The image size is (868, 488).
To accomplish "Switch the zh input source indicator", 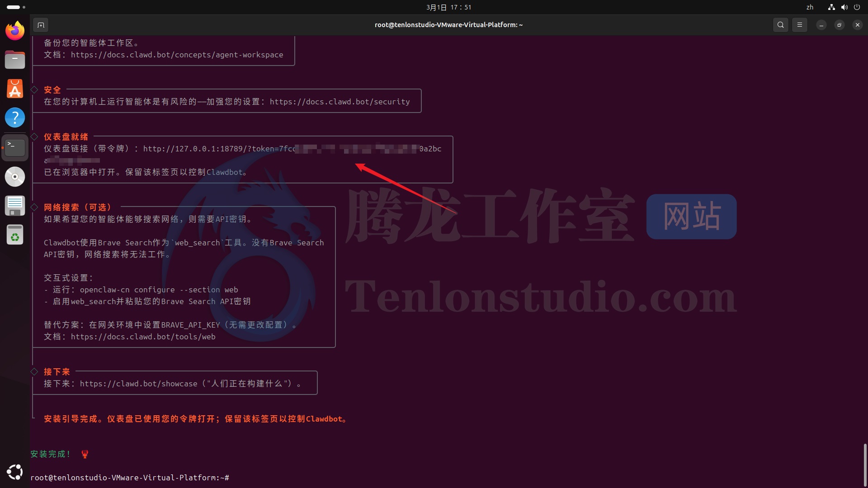I will tap(810, 7).
